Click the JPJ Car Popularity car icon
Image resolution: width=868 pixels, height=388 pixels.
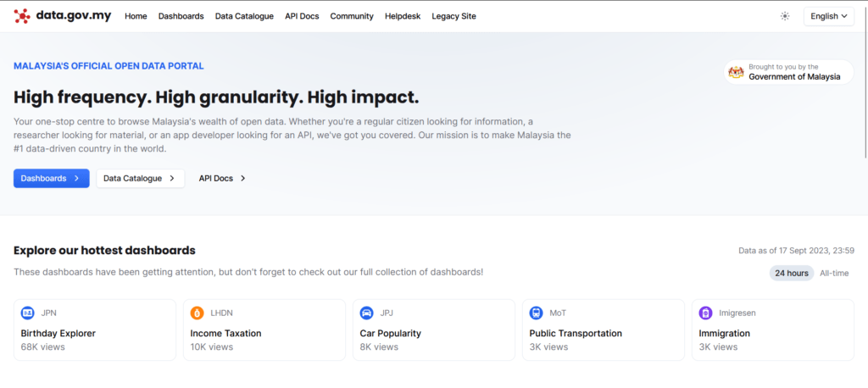(367, 313)
